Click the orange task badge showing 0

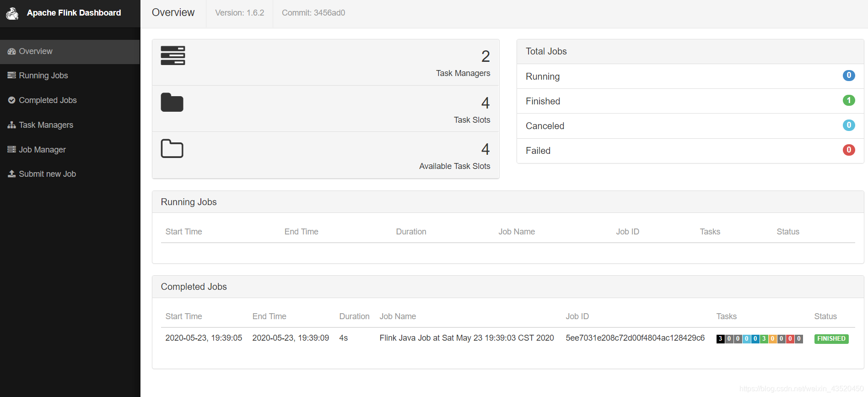[773, 339]
